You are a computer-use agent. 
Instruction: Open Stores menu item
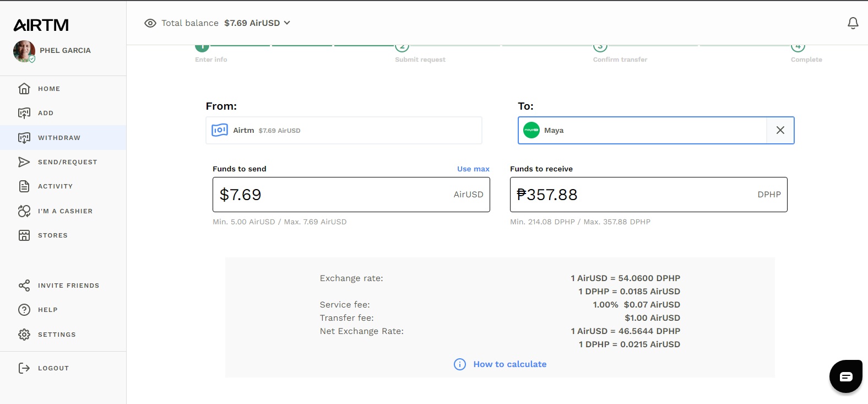[x=63, y=235]
